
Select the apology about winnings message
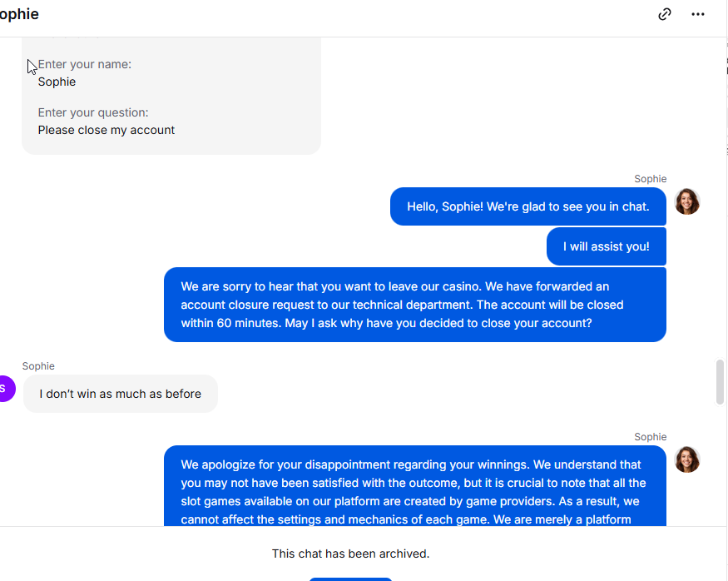(414, 491)
